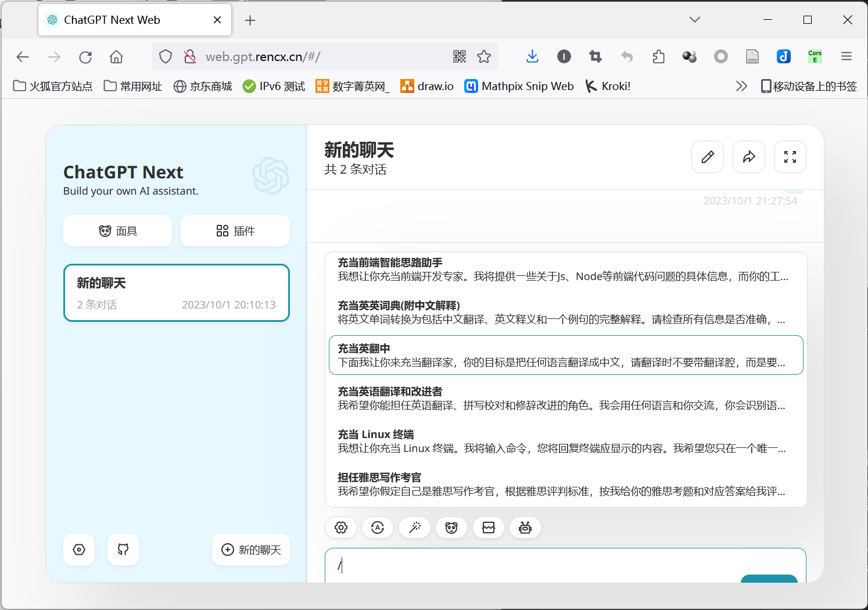Open 移动设备上的书签 folder

pos(809,86)
